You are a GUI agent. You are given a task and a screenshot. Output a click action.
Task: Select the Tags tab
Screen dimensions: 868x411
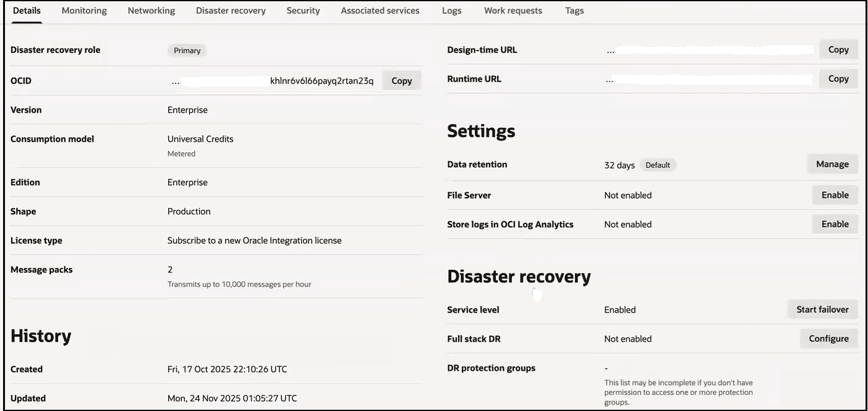[x=574, y=11]
